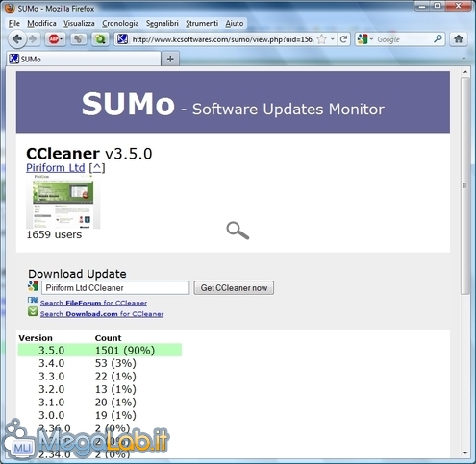
Task: Follow the Piriform Ltd link
Action: click(x=56, y=168)
